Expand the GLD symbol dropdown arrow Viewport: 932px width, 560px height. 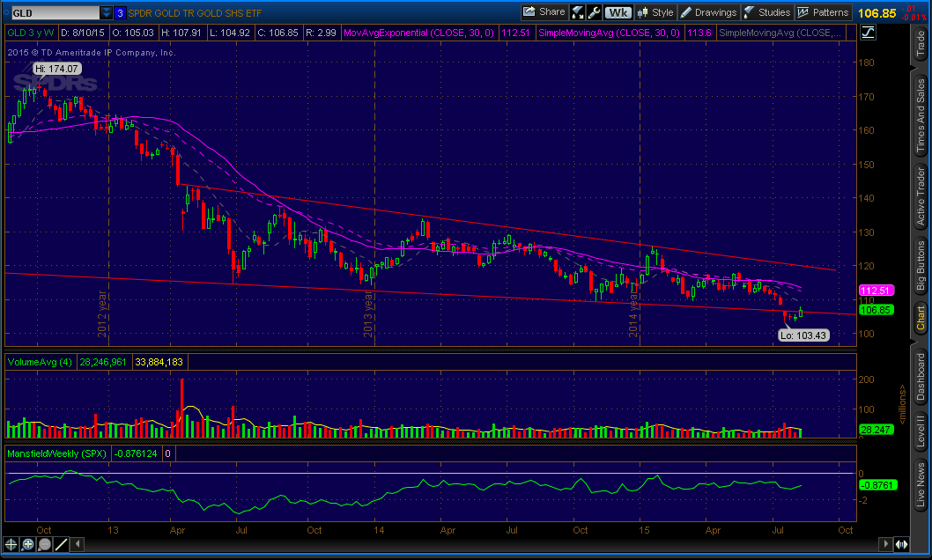point(107,12)
